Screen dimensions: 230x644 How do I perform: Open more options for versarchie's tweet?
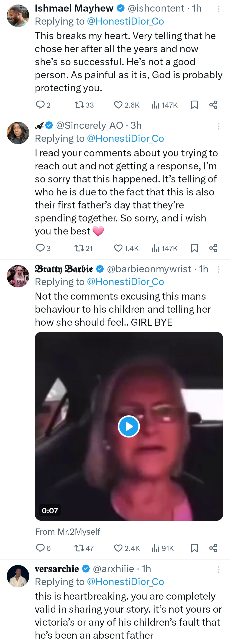click(x=218, y=569)
